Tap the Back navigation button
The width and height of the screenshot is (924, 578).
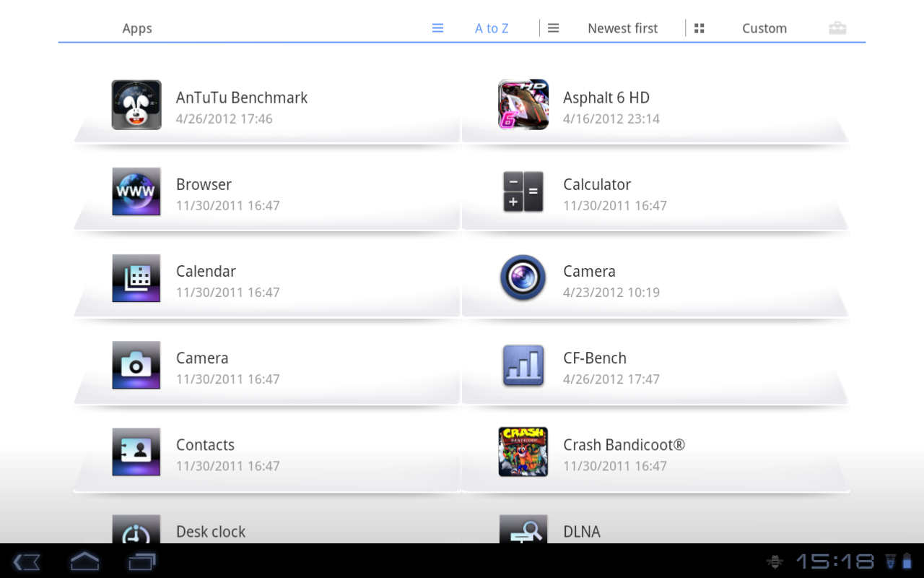click(x=26, y=561)
